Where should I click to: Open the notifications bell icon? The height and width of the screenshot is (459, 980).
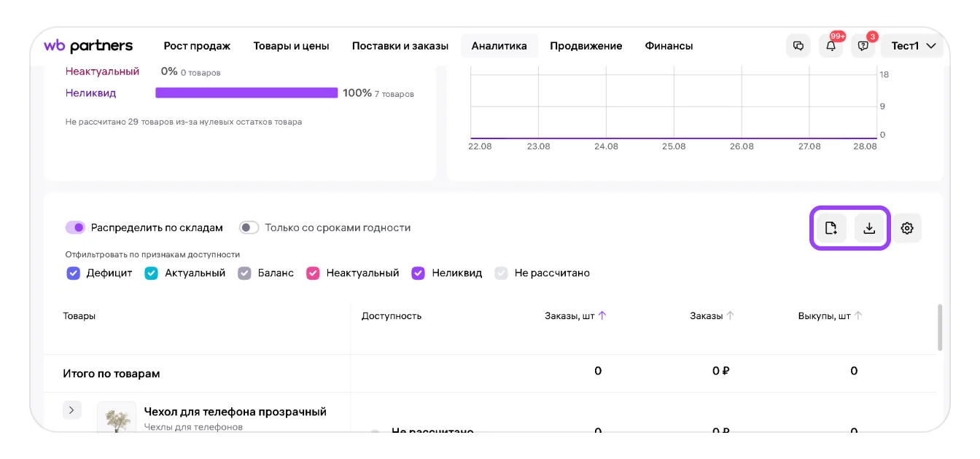(x=831, y=46)
